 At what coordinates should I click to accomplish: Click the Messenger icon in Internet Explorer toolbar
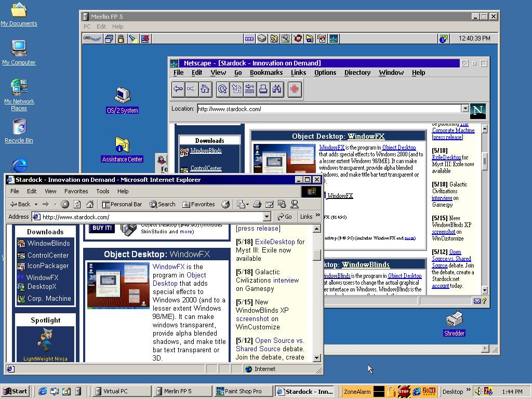[x=295, y=204]
